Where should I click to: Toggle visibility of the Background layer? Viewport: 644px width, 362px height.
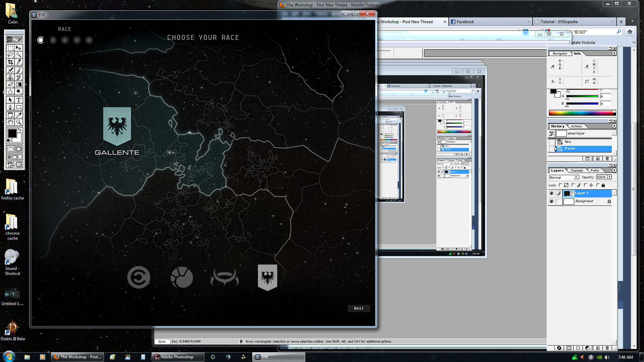(x=551, y=201)
